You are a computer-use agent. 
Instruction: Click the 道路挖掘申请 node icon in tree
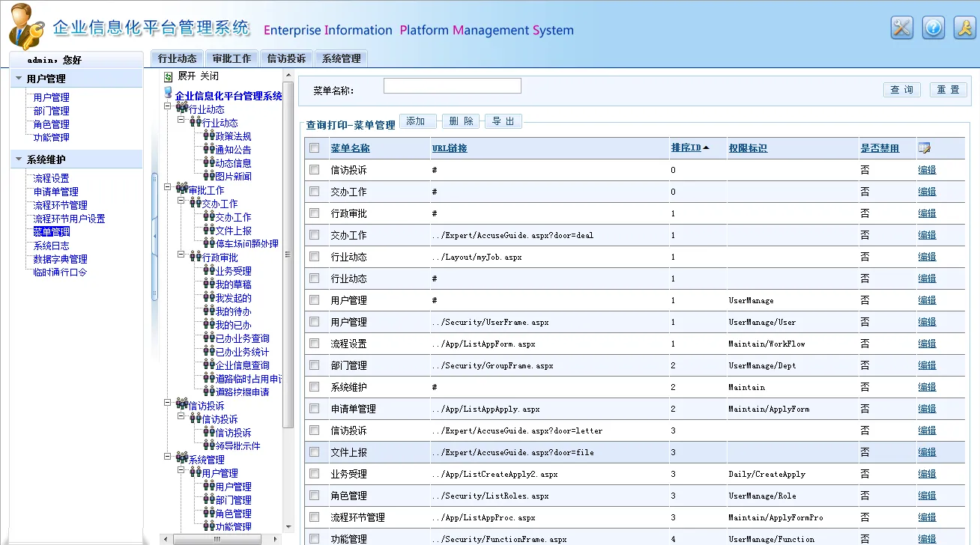click(209, 392)
